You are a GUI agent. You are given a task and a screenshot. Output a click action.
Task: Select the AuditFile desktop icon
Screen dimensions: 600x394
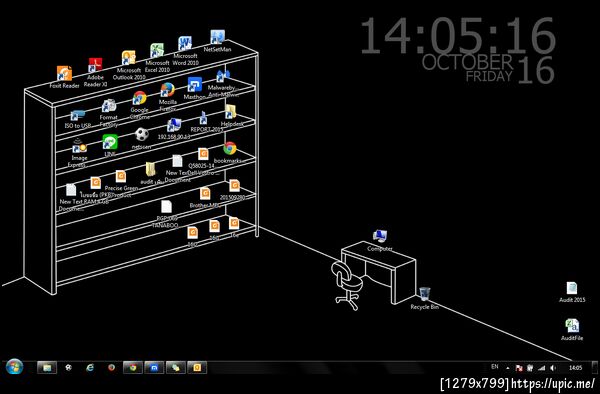click(572, 326)
